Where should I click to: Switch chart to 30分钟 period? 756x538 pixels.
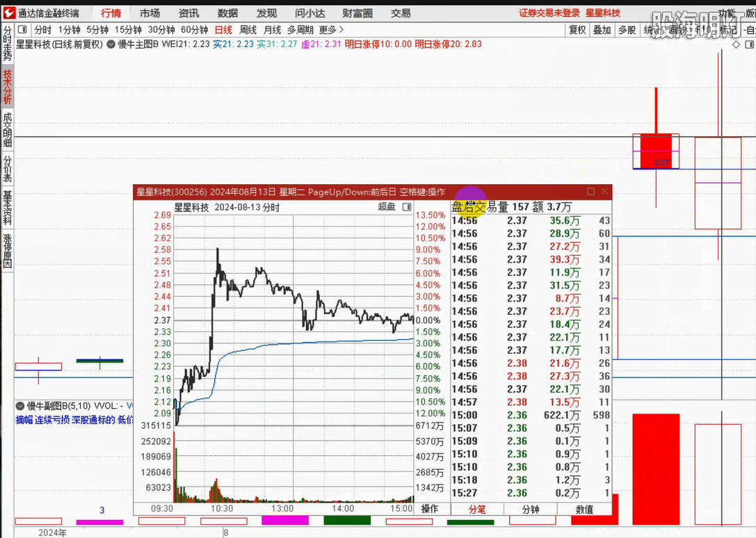tap(161, 30)
